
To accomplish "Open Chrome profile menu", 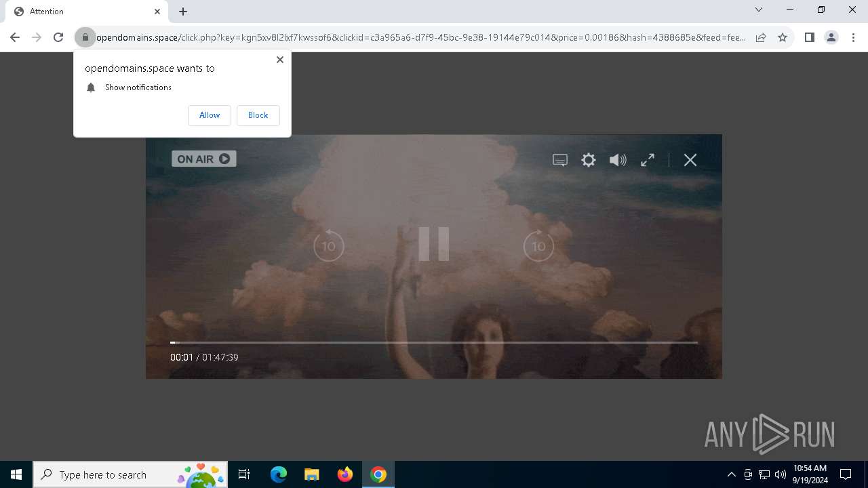I will pyautogui.click(x=831, y=37).
